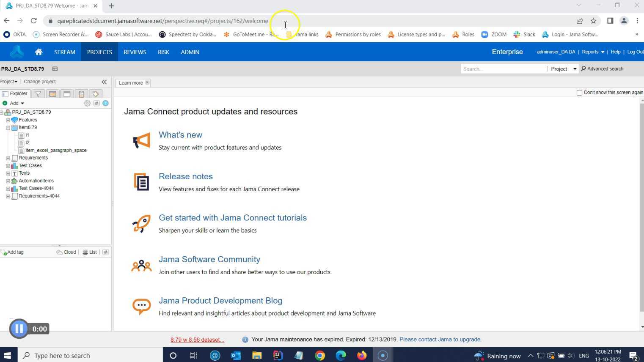Click the Jama Software Community people icon

click(x=141, y=266)
